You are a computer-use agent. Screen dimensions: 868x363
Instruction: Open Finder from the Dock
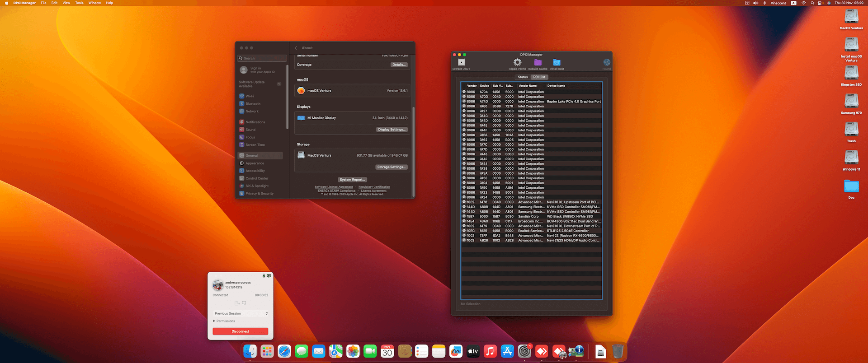250,351
